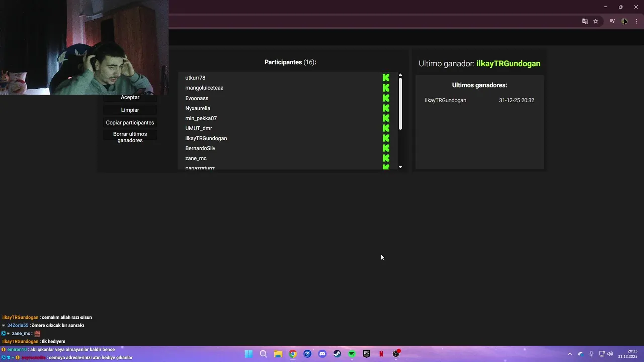Viewport: 644px width, 362px height.
Task: Click the microphone tray icon
Action: [x=591, y=354]
